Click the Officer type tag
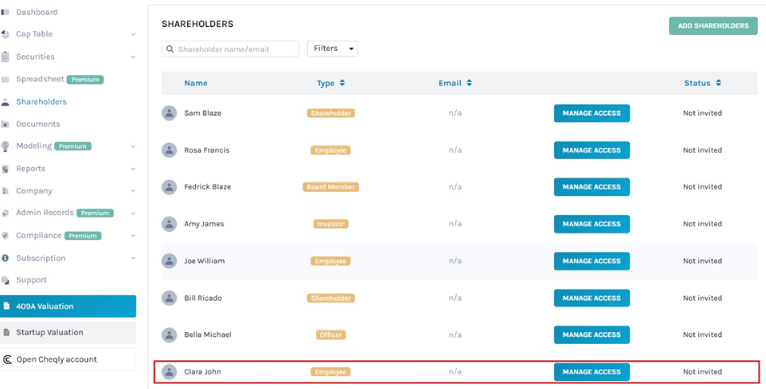The height and width of the screenshot is (389, 766). (331, 335)
